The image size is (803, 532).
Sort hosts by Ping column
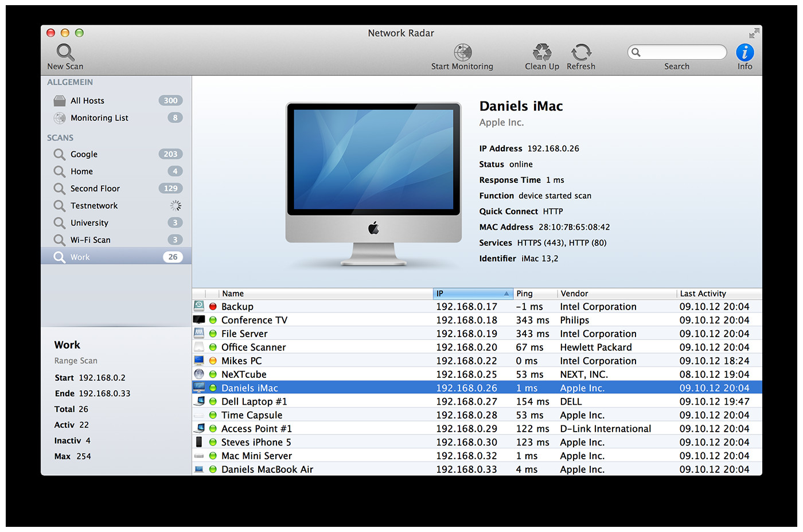click(535, 294)
